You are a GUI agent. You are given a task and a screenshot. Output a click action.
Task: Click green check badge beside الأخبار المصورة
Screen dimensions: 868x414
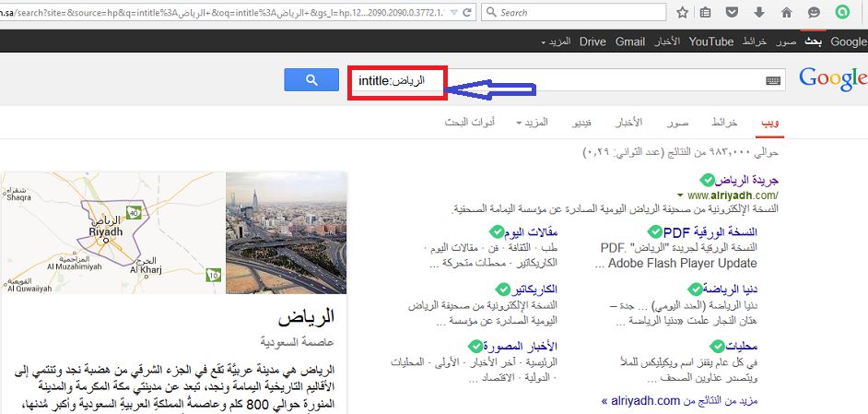[475, 347]
